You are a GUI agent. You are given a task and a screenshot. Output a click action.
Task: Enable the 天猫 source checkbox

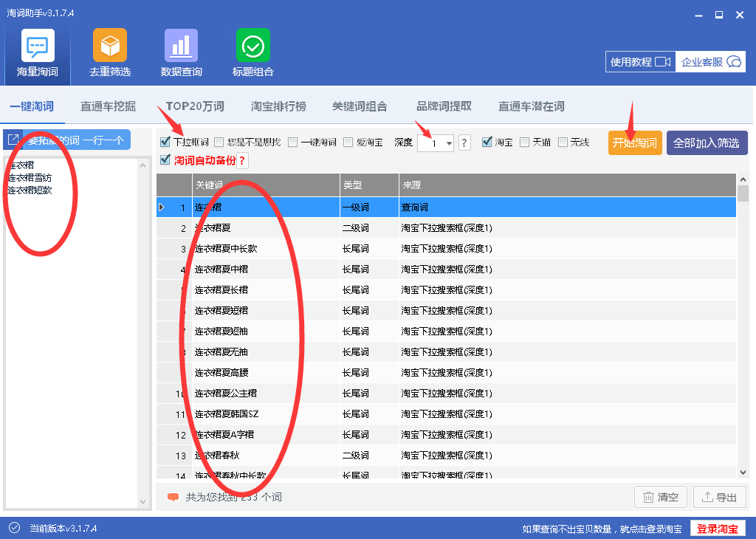point(525,142)
